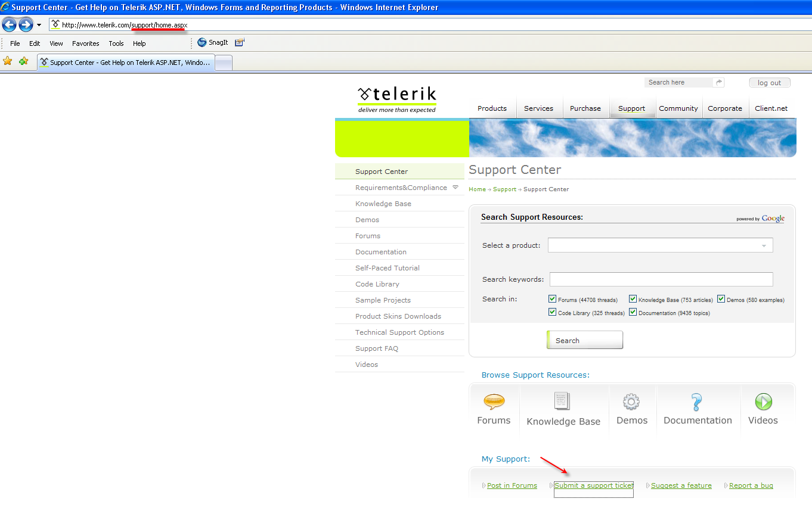Click the browser Back arrow button

tap(9, 24)
